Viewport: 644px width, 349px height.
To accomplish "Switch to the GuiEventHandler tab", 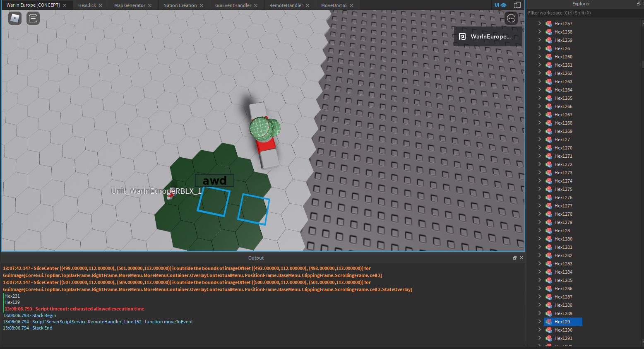I will point(233,5).
